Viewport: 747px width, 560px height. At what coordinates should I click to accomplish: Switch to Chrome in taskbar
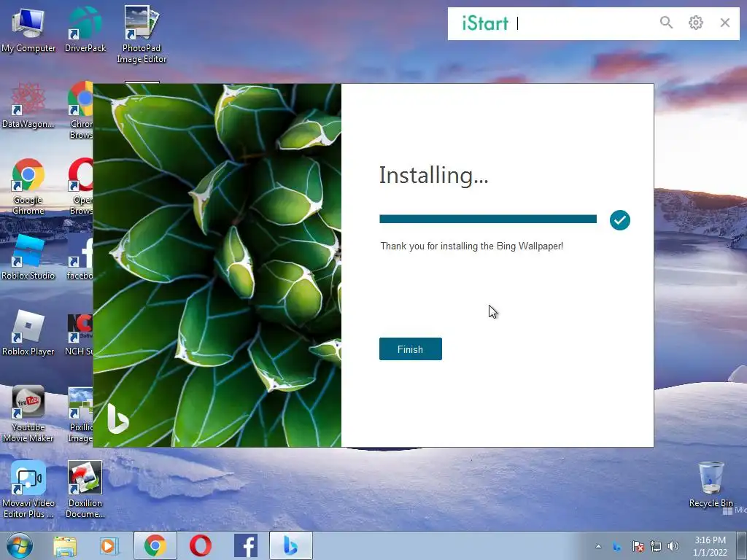click(x=155, y=545)
